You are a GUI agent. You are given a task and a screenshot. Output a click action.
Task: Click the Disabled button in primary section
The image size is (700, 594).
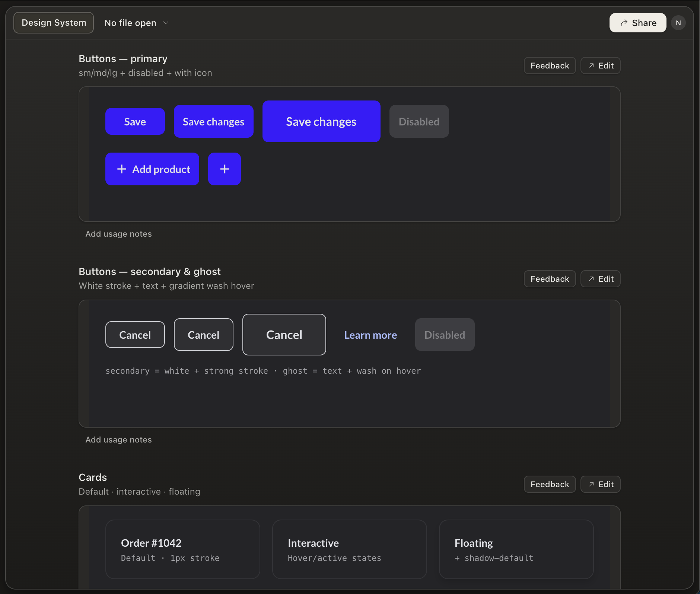pos(419,122)
